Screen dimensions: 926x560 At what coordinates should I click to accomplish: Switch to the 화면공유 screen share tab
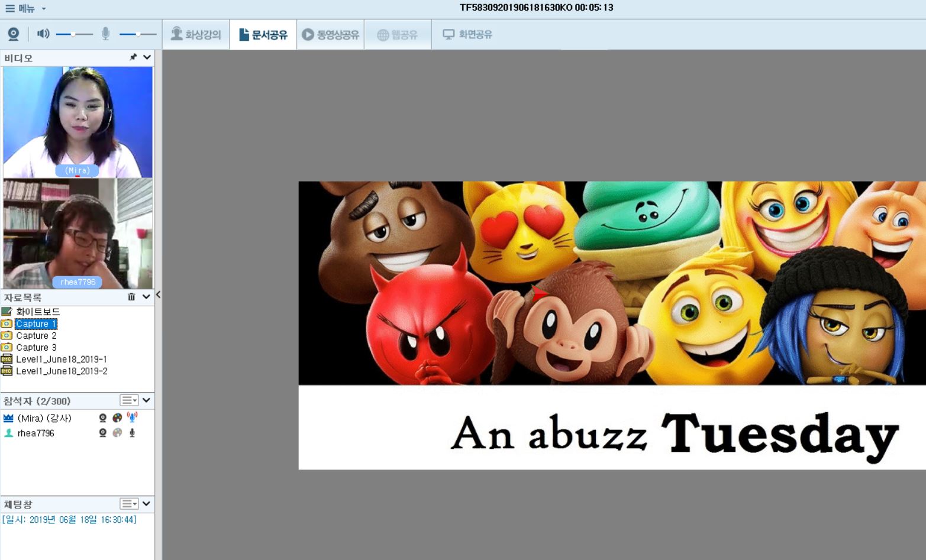click(x=467, y=34)
